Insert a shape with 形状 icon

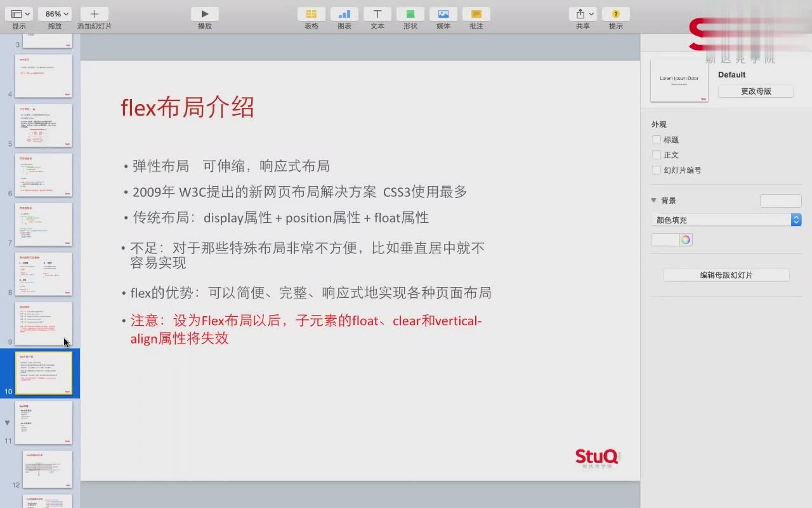[410, 14]
